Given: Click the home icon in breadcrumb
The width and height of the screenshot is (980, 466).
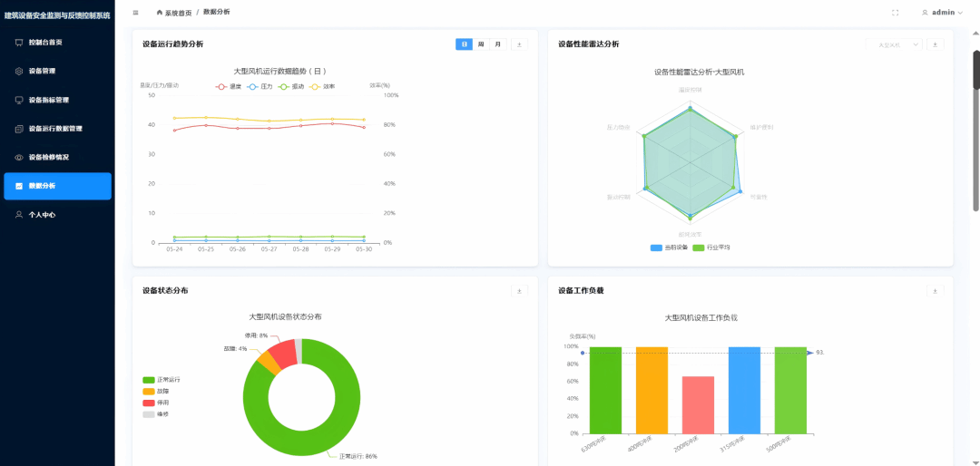Looking at the screenshot, I should pos(160,13).
